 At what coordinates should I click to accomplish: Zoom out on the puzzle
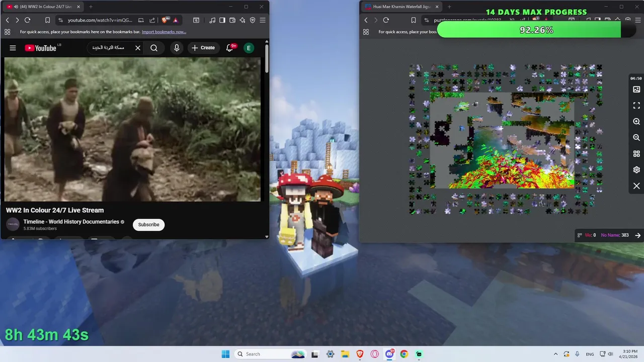coord(636,138)
